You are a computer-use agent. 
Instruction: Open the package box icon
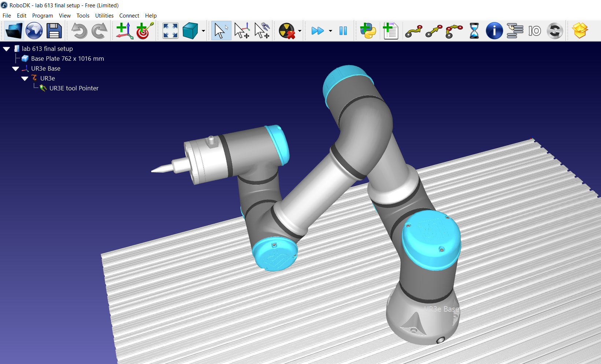pyautogui.click(x=580, y=31)
